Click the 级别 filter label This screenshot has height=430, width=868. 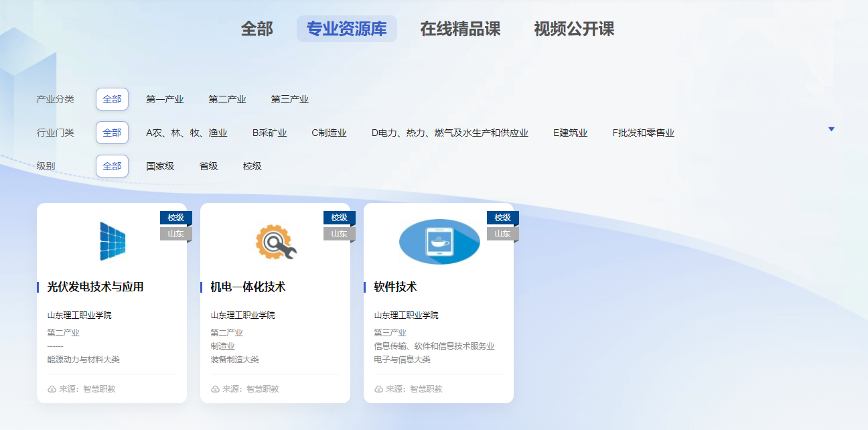point(46,166)
